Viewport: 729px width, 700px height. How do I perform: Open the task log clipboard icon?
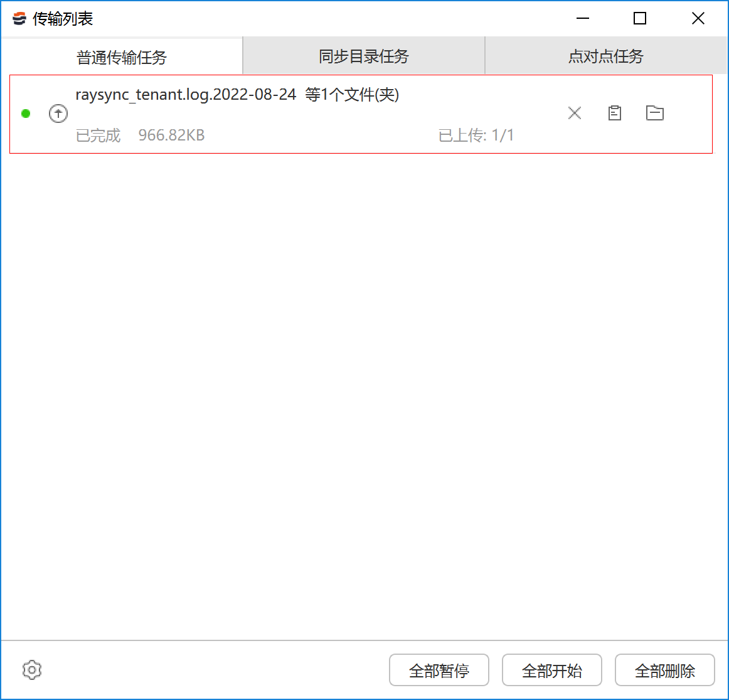pyautogui.click(x=615, y=113)
